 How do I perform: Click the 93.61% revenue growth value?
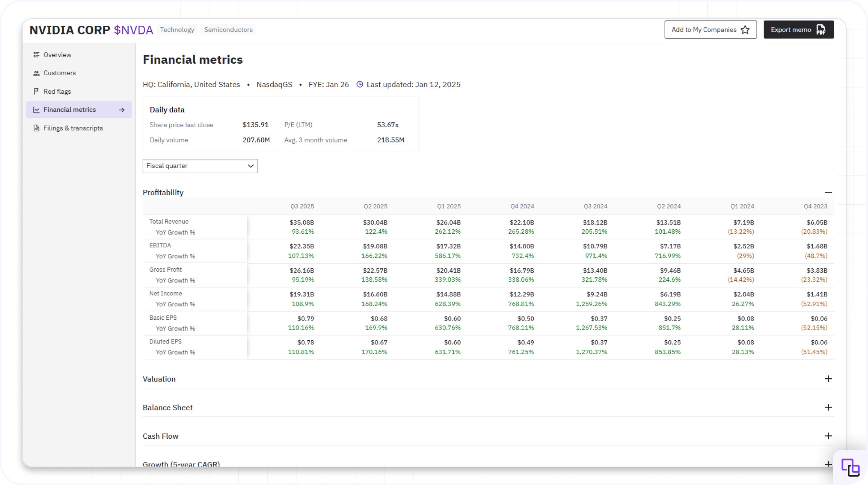[x=303, y=231]
